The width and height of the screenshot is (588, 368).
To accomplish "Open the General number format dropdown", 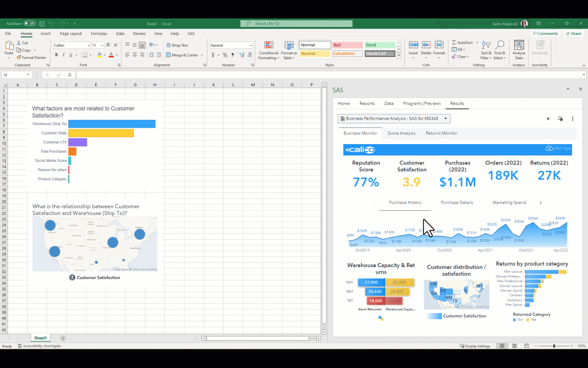I will [231, 45].
